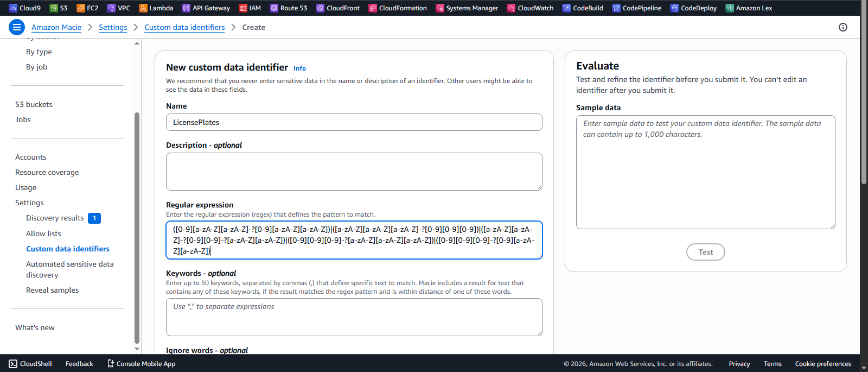The image size is (868, 372).
Task: Toggle the hamburger navigation menu button
Action: click(17, 27)
